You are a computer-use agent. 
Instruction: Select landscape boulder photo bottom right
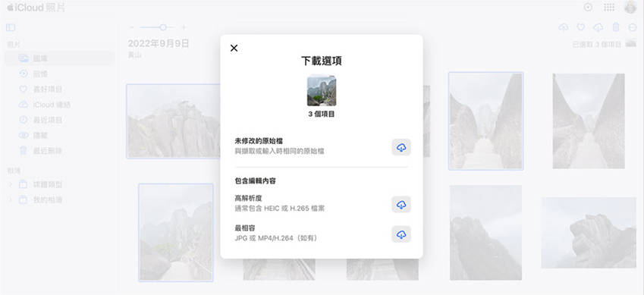tap(589, 233)
